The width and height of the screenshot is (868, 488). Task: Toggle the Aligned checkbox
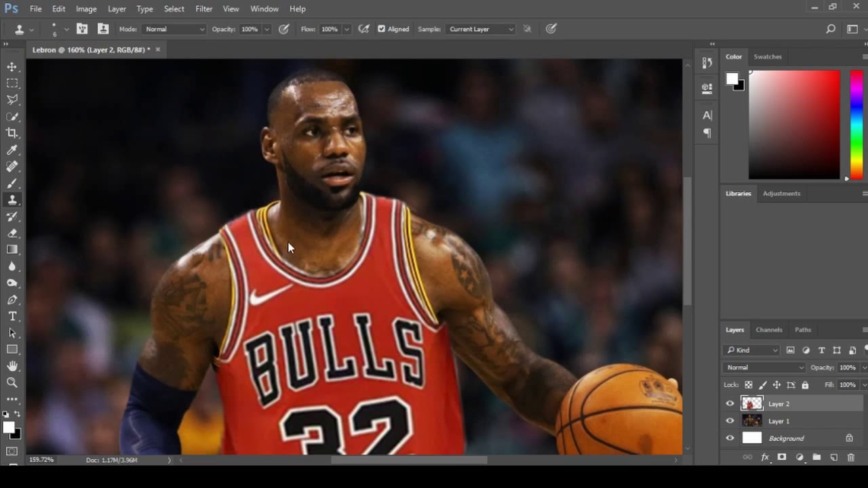click(x=381, y=29)
